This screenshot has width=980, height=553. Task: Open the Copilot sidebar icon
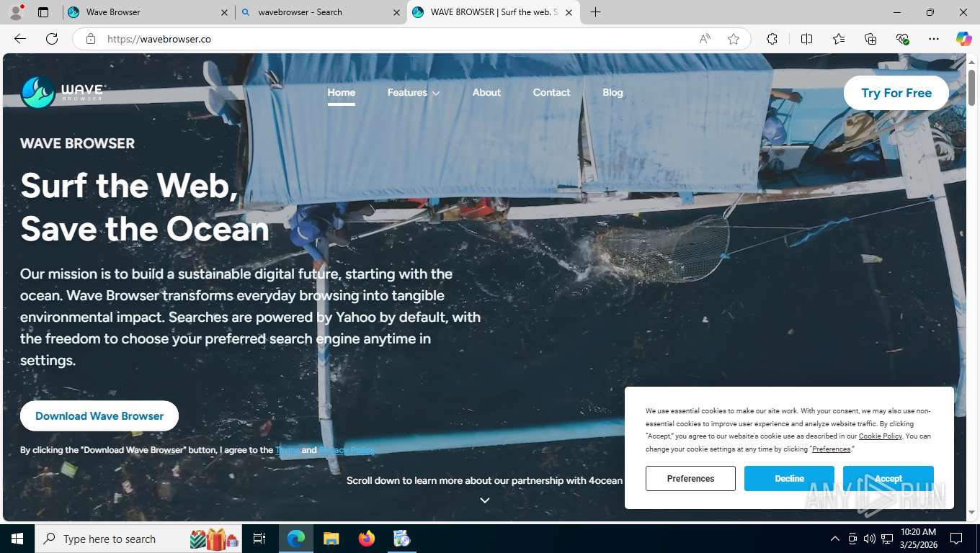coord(964,39)
